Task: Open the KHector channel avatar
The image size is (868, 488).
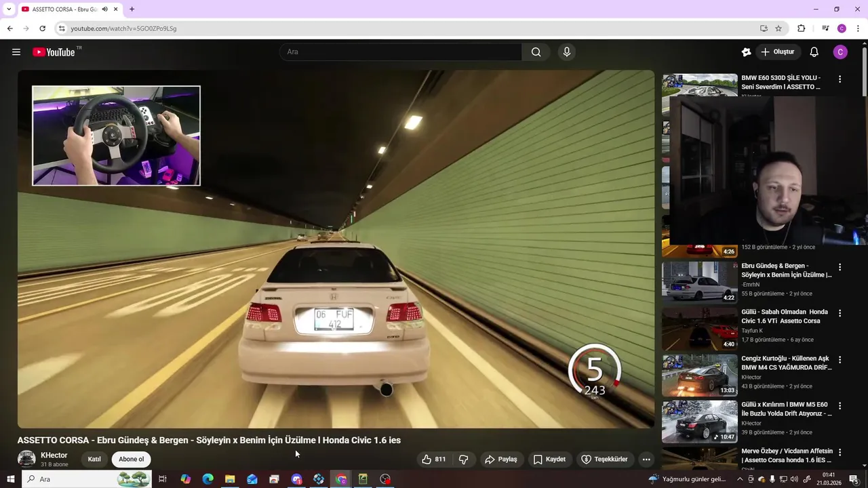Action: pos(26,460)
